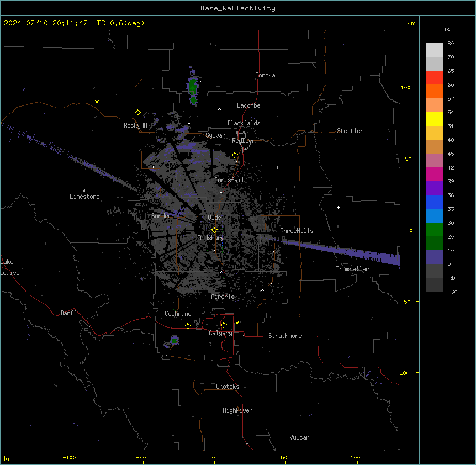Click the Innisfail label
This screenshot has width=476, height=465.
point(230,180)
